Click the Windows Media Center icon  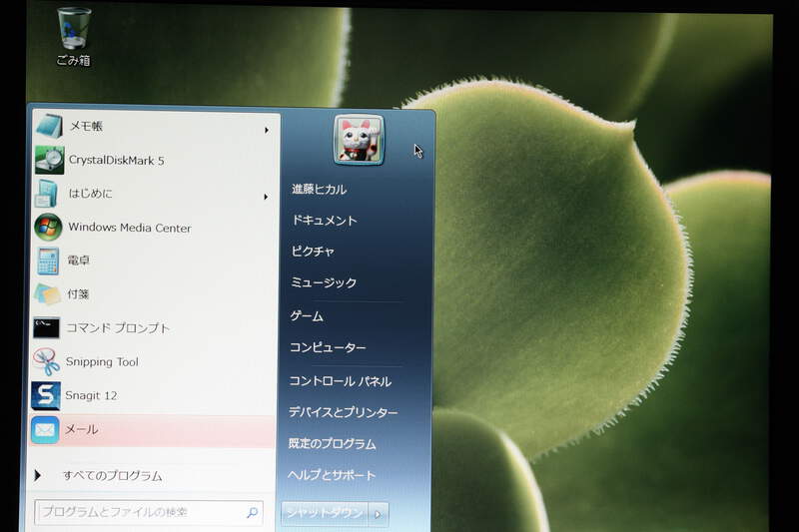click(48, 227)
